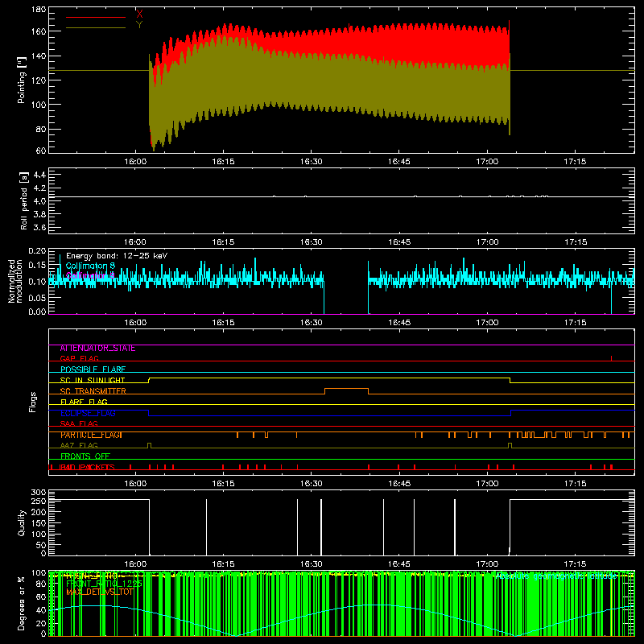
Task: Click the red X legend label
Action: [139, 14]
